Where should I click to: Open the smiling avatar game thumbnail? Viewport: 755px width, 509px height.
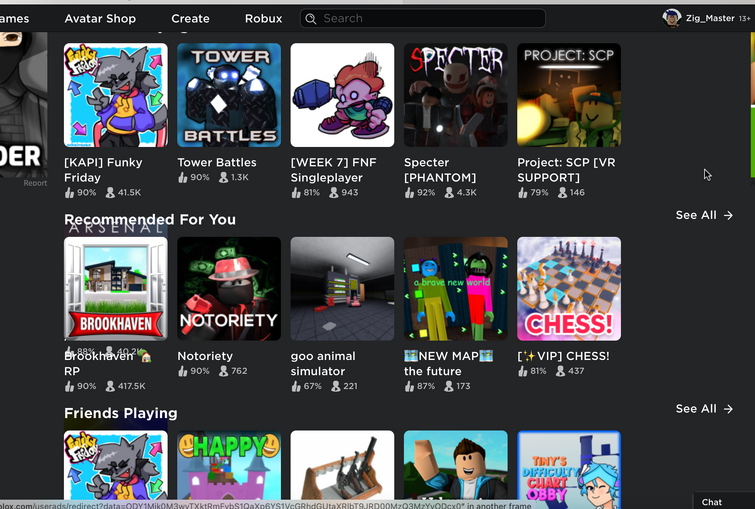point(456,465)
